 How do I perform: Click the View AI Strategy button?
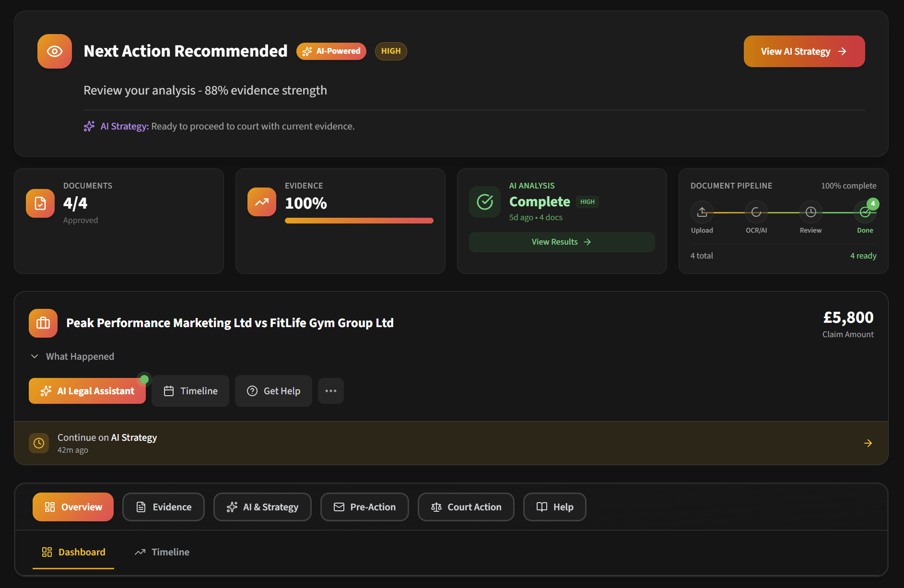tap(803, 51)
